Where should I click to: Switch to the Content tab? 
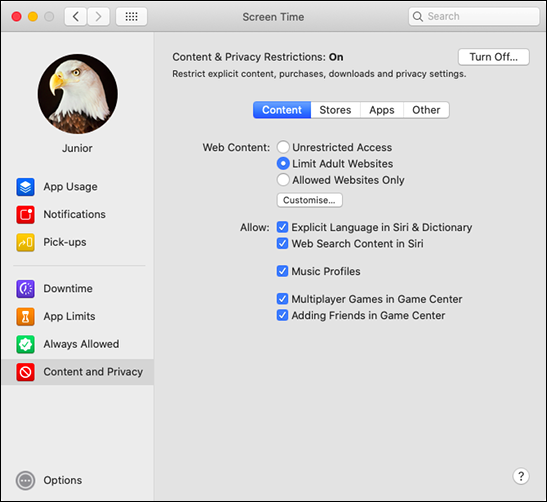(x=282, y=110)
